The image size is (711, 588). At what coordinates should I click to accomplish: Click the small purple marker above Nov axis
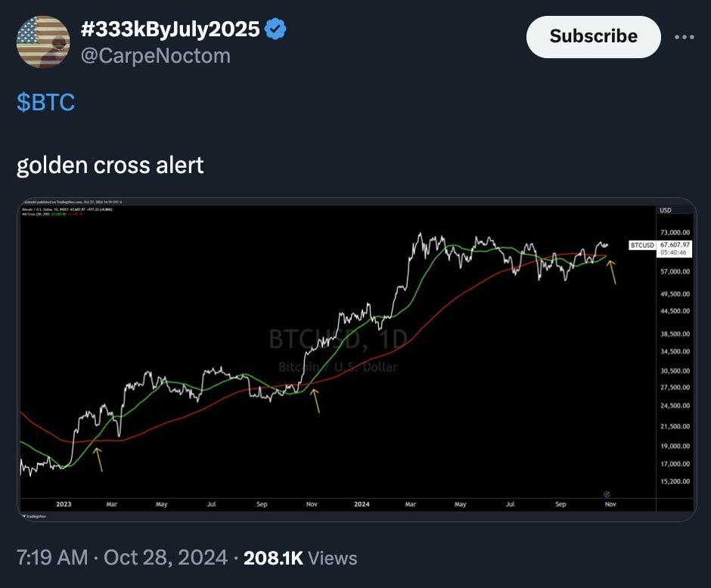point(607,494)
